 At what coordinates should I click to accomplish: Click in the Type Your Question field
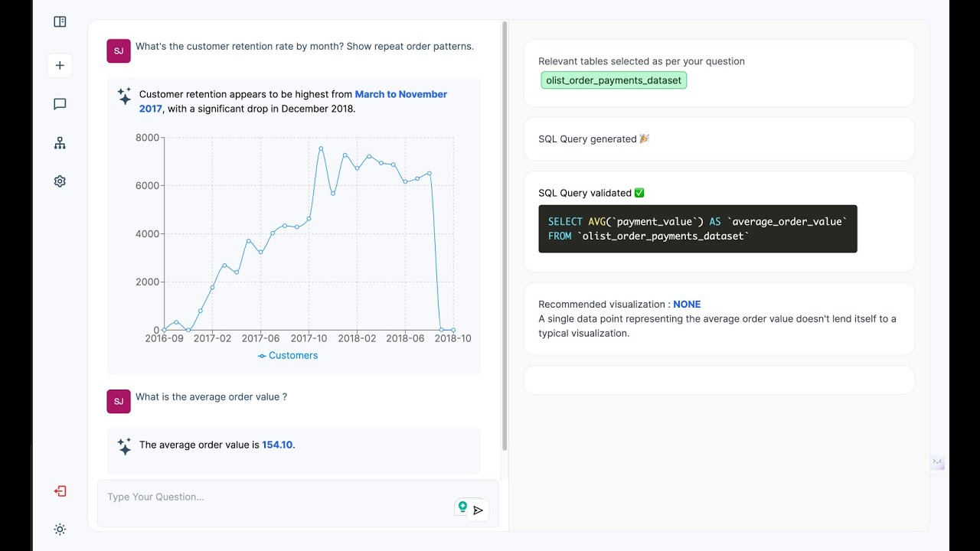tap(276, 497)
